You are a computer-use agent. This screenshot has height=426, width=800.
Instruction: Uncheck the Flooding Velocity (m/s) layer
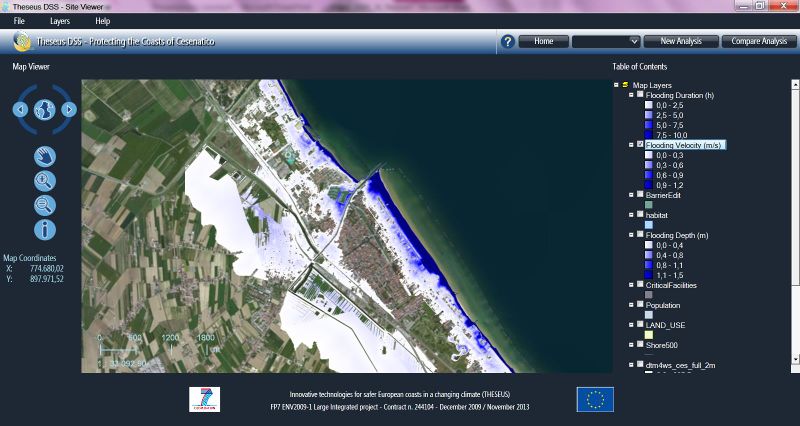click(x=640, y=145)
